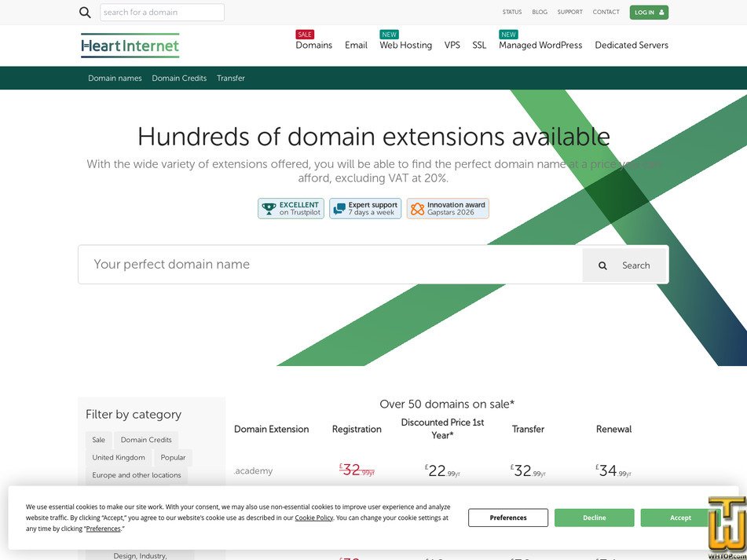The width and height of the screenshot is (747, 560).
Task: Click the Log In button
Action: [649, 13]
